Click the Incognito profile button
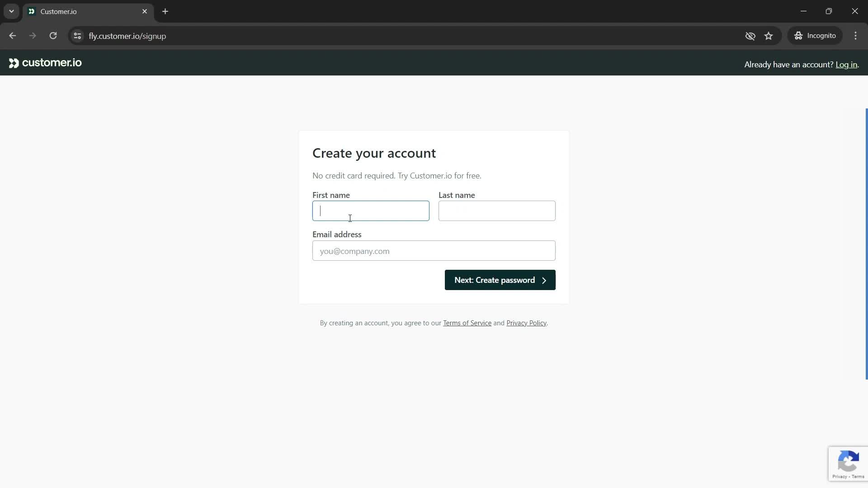Viewport: 868px width, 488px height. coord(817,36)
